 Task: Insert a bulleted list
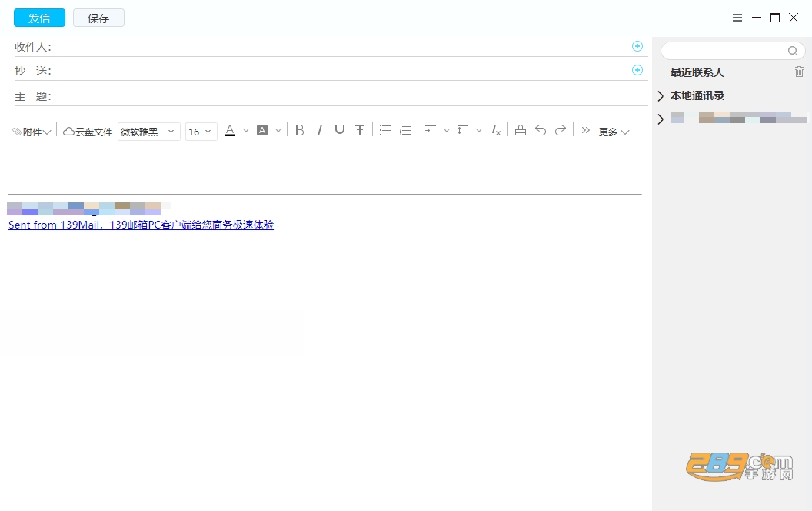[x=384, y=131]
